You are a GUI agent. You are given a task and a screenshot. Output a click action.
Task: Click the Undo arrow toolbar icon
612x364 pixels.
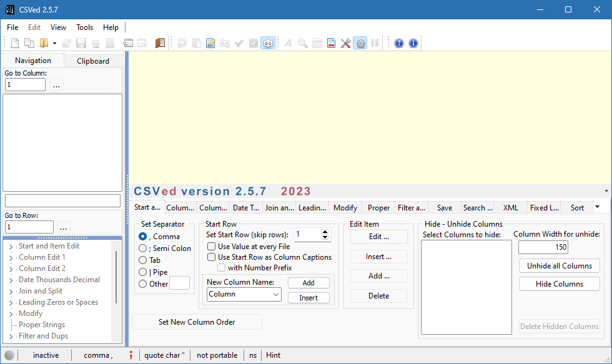[182, 43]
